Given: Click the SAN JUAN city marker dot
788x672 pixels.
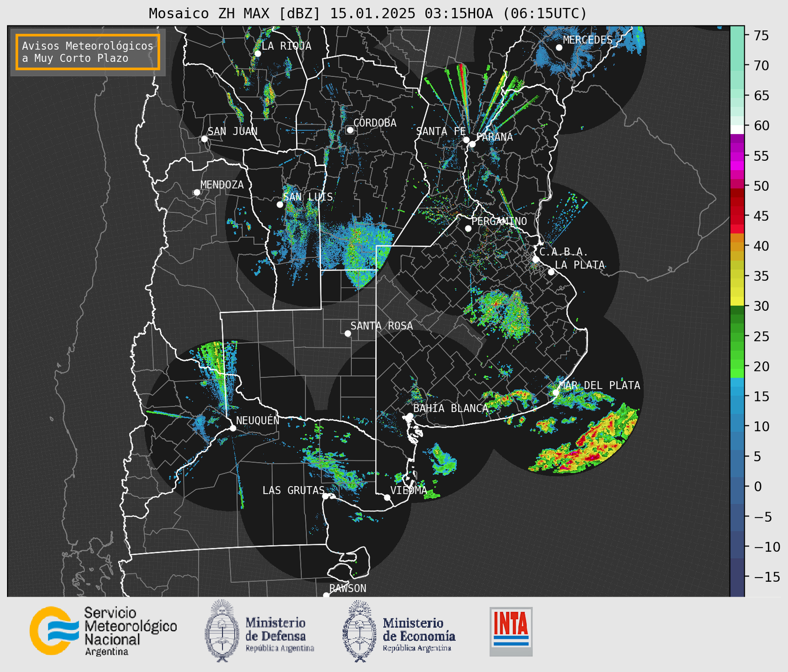Looking at the screenshot, I should [x=204, y=139].
